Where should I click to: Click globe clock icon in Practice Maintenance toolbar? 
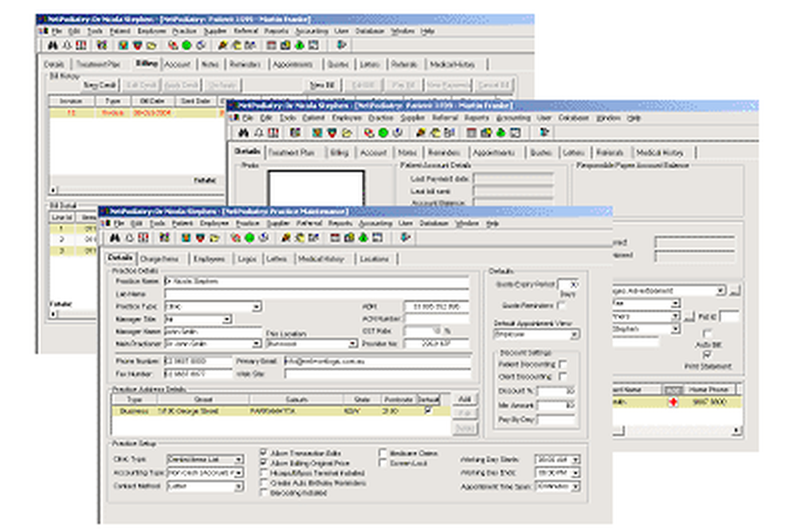pos(264,238)
